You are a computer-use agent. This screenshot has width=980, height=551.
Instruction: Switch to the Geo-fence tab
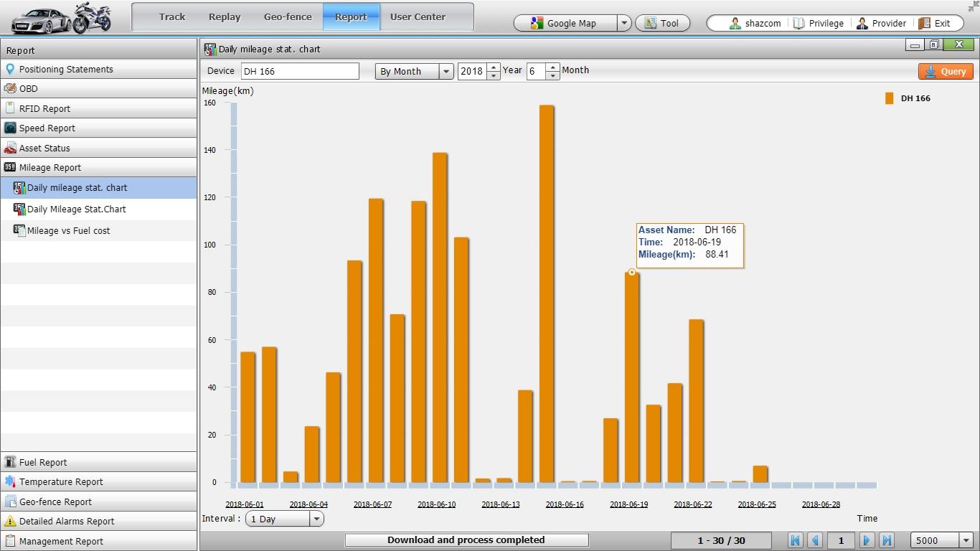[x=288, y=17]
